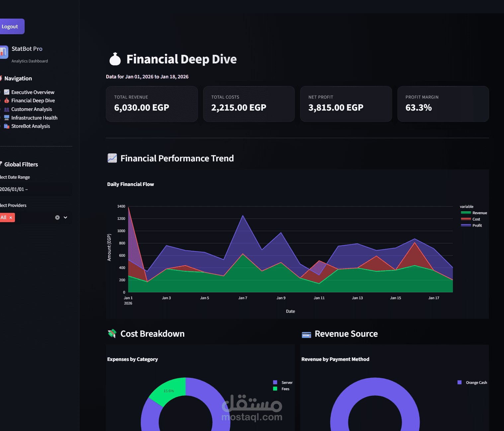Click the Revenue Source credit card icon
Screen dimensions: 504x431
point(306,335)
